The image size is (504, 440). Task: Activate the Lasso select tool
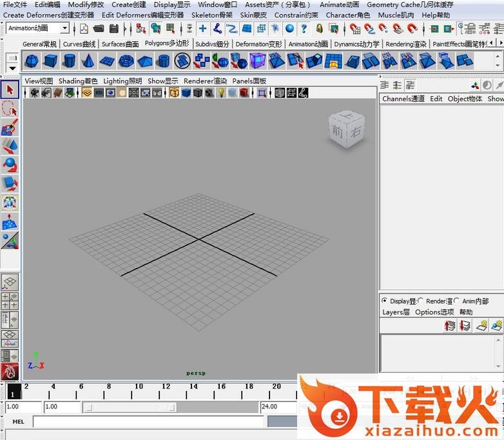tap(10, 108)
